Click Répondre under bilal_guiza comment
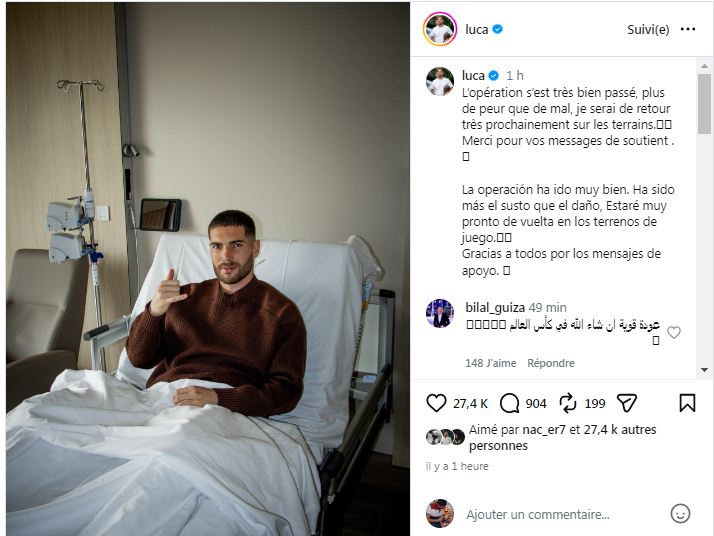 551,363
